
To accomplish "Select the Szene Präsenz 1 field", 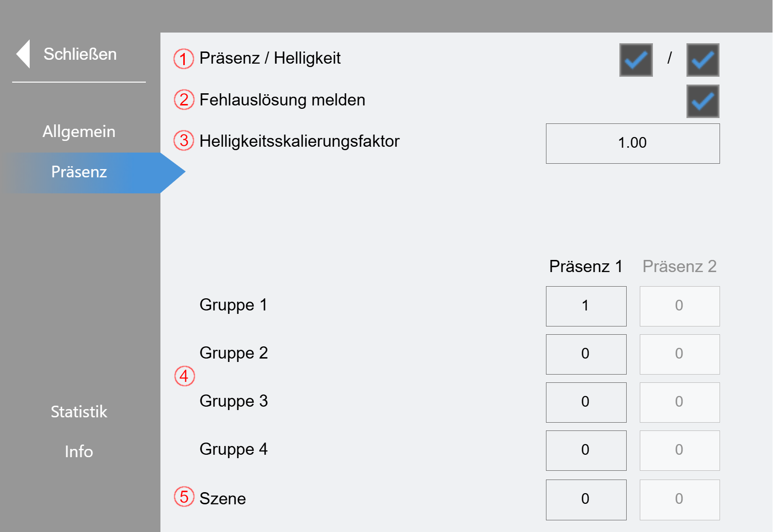I will pos(586,500).
